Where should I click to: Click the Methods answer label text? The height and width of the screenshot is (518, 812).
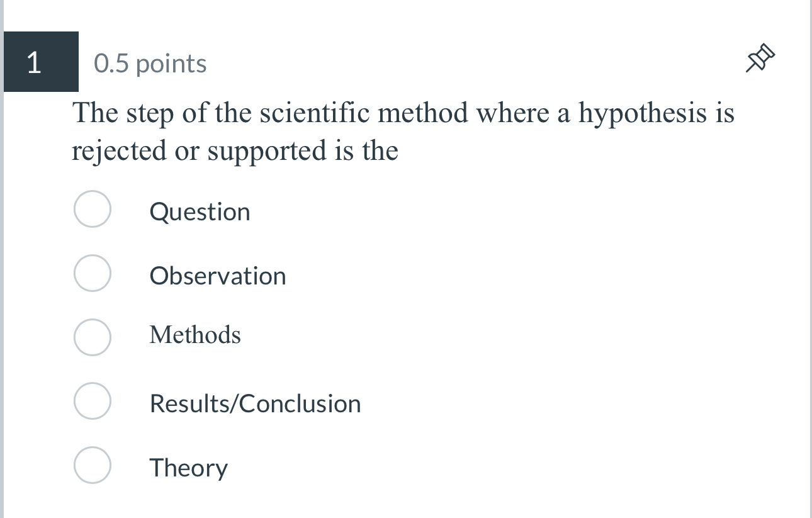[195, 335]
